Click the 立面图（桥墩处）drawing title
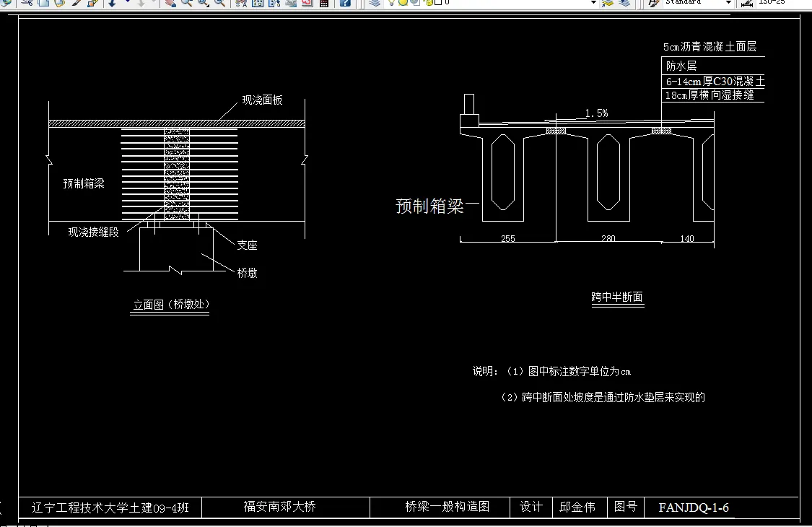Image resolution: width=812 pixels, height=527 pixels. (171, 304)
